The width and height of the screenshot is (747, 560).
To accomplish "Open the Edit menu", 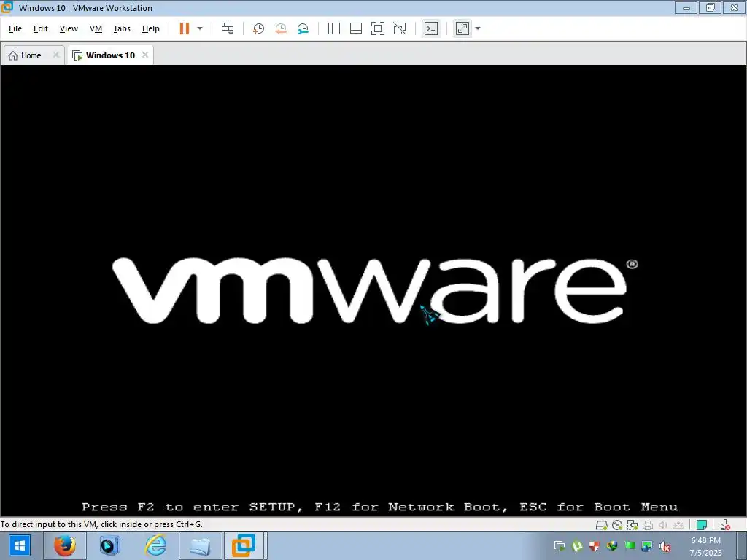I will pyautogui.click(x=41, y=28).
